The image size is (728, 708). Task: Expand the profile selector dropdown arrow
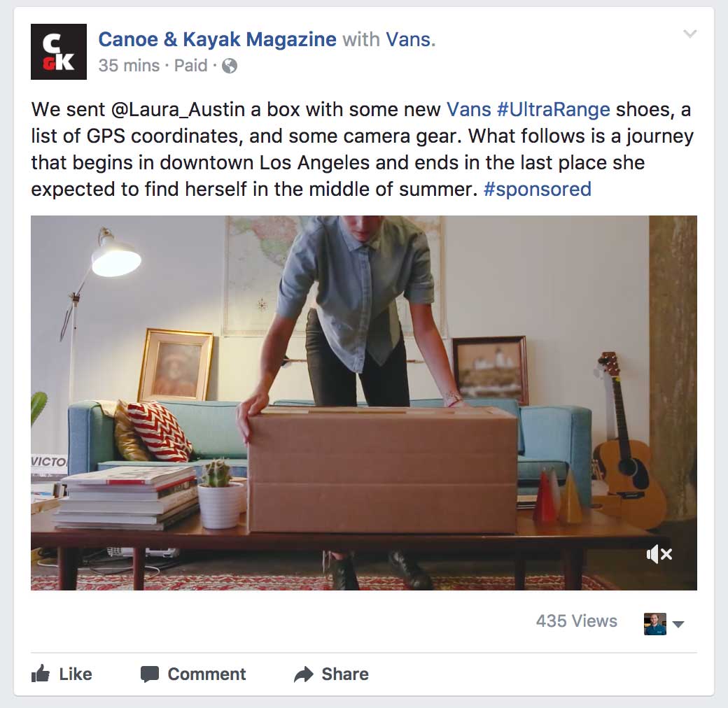tap(678, 624)
